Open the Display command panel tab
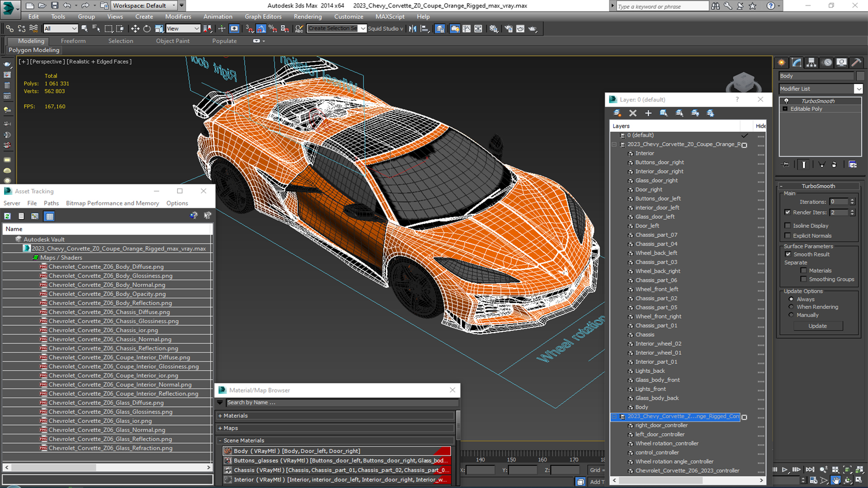The image size is (868, 488). pos(841,62)
